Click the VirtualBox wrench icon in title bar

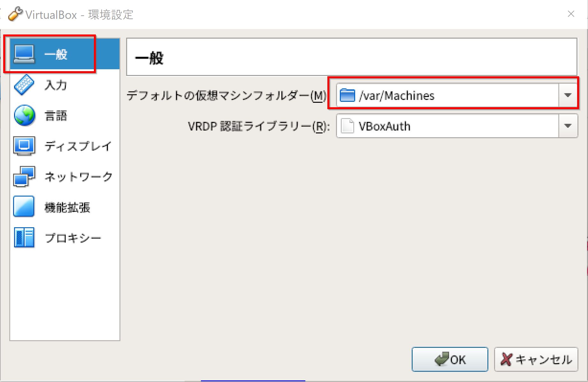15,14
